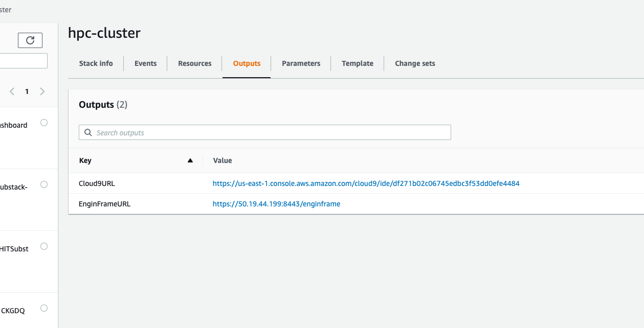Select the Outputs tab
The width and height of the screenshot is (644, 328).
pyautogui.click(x=247, y=63)
